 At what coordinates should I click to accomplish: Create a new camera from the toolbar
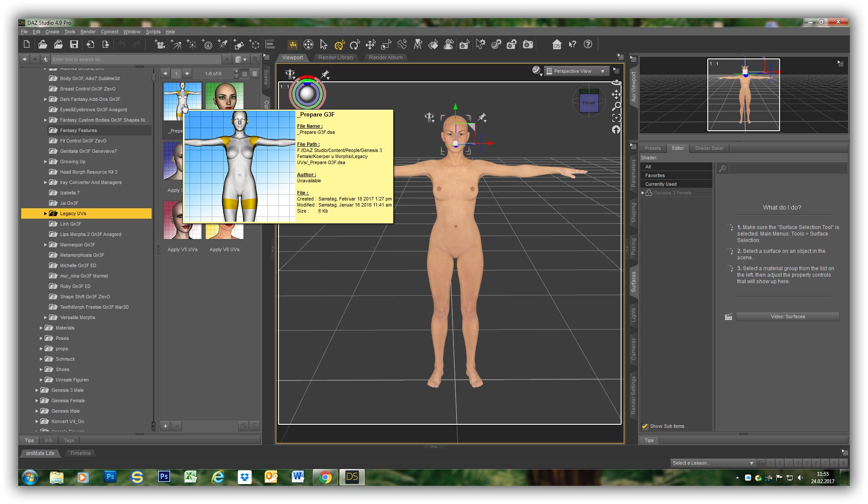click(x=160, y=44)
